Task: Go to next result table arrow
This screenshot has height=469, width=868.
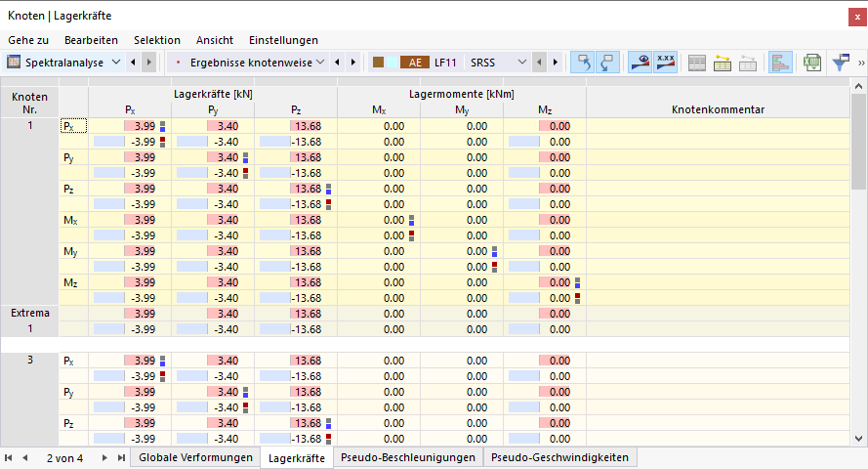Action: (x=353, y=62)
